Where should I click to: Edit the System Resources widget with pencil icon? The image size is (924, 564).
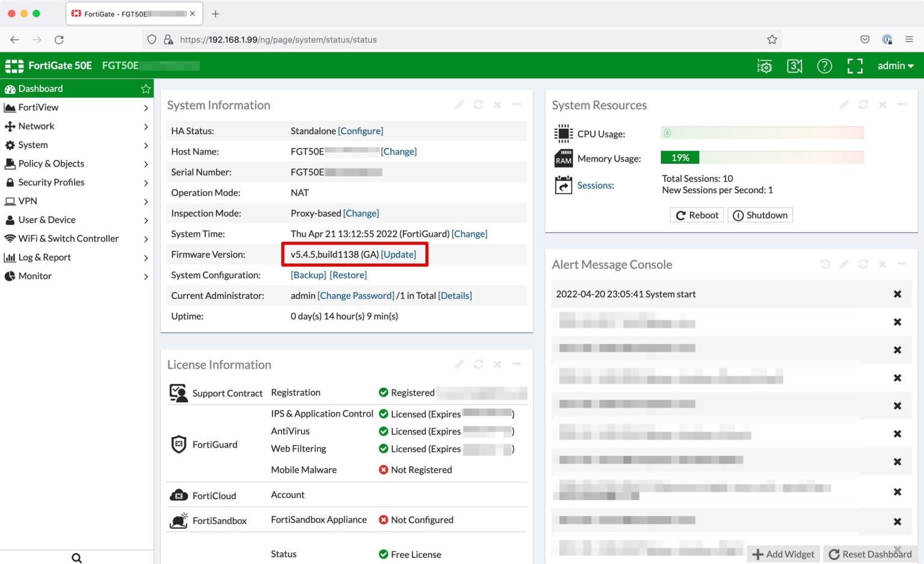(844, 105)
